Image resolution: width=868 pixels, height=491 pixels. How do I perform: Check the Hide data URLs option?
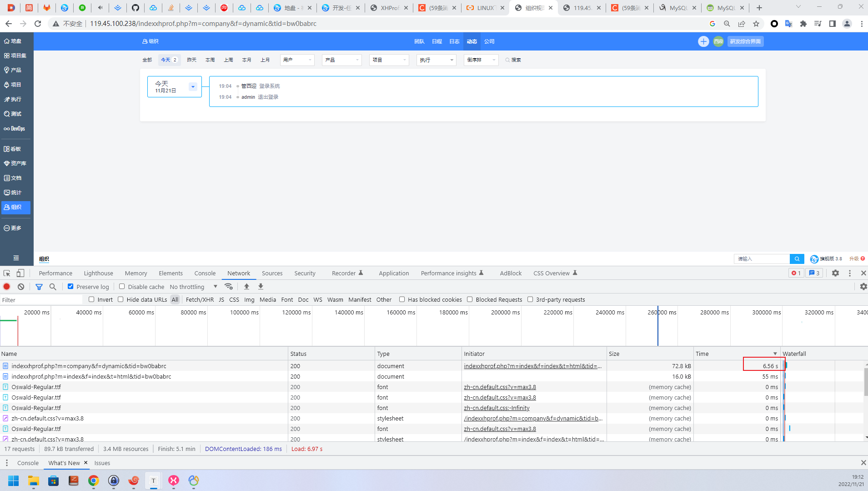pyautogui.click(x=120, y=299)
